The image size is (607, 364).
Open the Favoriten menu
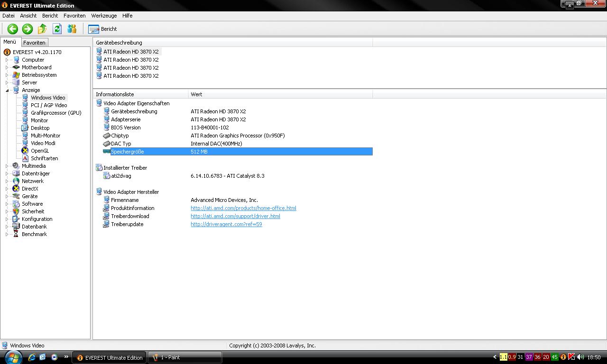coord(74,16)
